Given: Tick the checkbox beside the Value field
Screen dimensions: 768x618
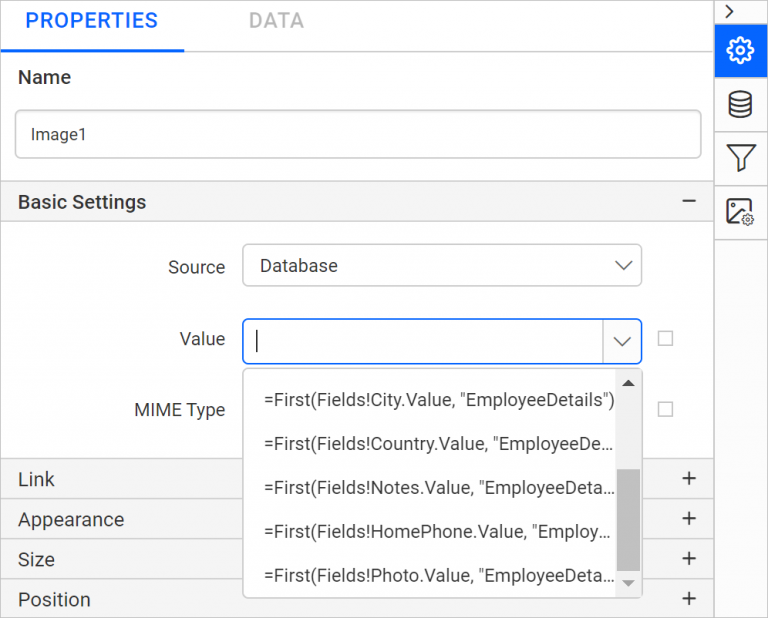Looking at the screenshot, I should 665,338.
